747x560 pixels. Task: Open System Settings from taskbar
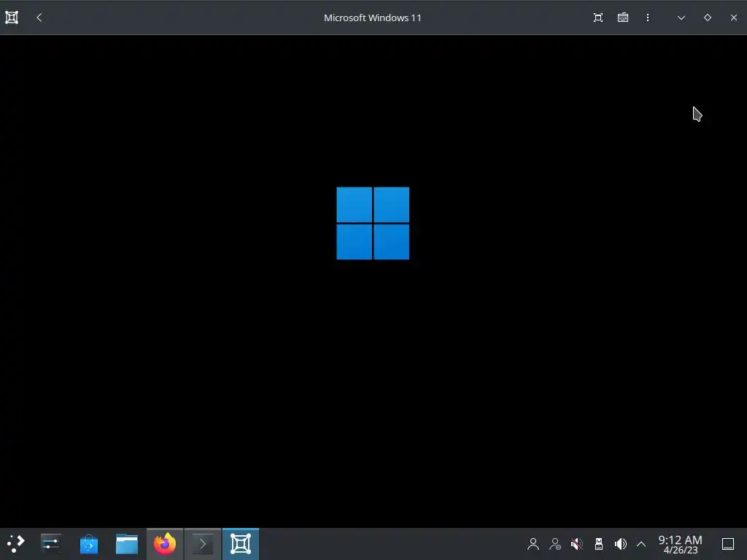point(50,544)
